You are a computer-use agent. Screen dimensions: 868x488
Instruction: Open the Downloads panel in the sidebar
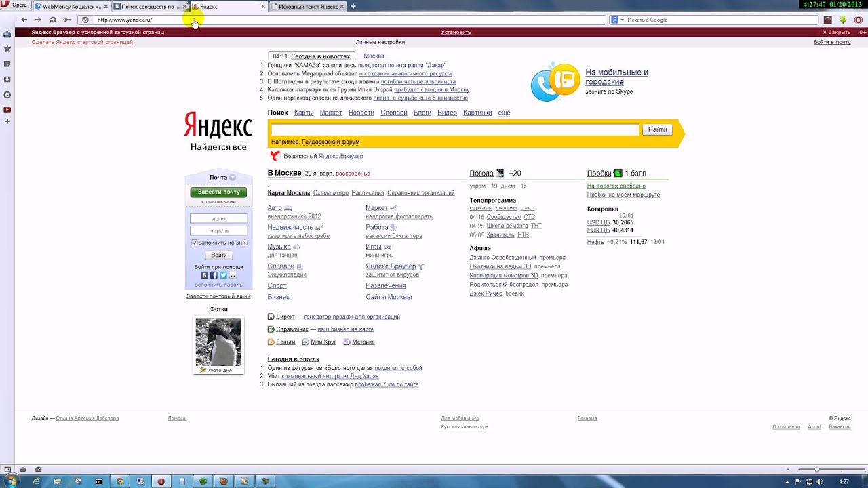click(7, 79)
